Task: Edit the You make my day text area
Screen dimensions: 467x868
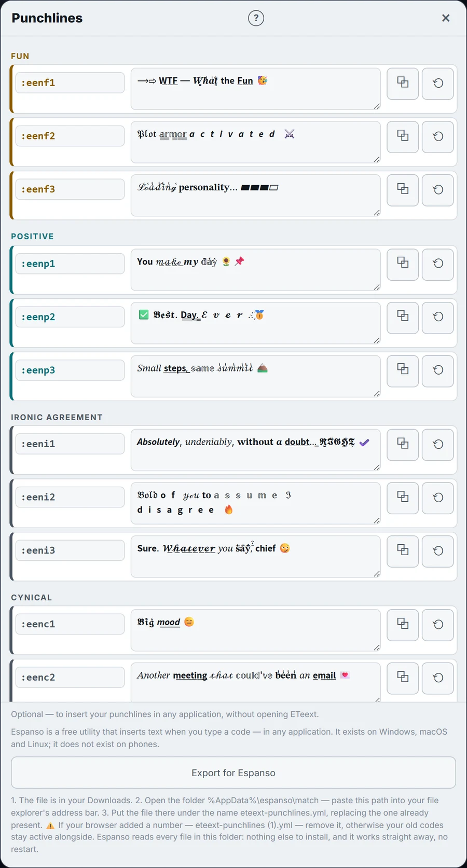Action: [x=256, y=270]
